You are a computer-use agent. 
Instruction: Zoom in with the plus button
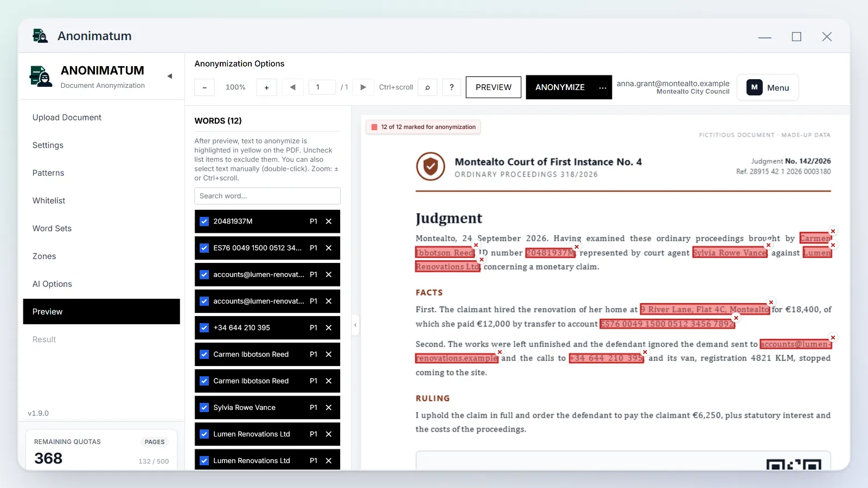tap(266, 87)
